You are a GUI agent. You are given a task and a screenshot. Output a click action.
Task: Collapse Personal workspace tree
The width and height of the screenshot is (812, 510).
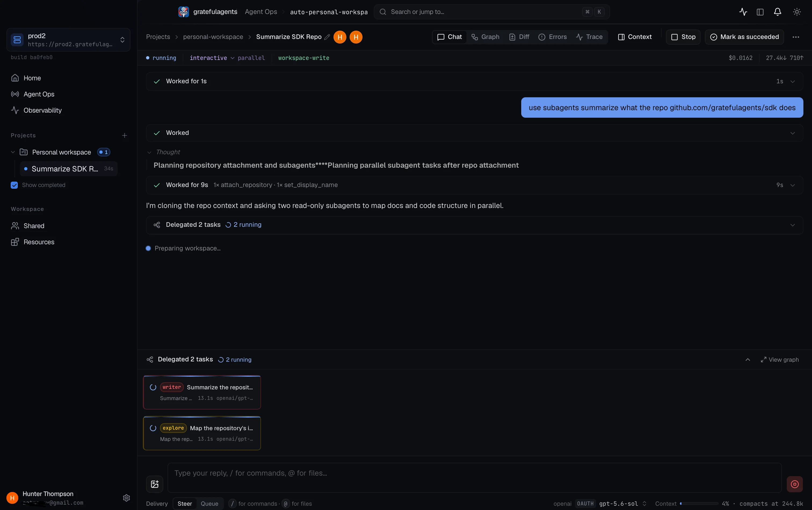pyautogui.click(x=13, y=152)
